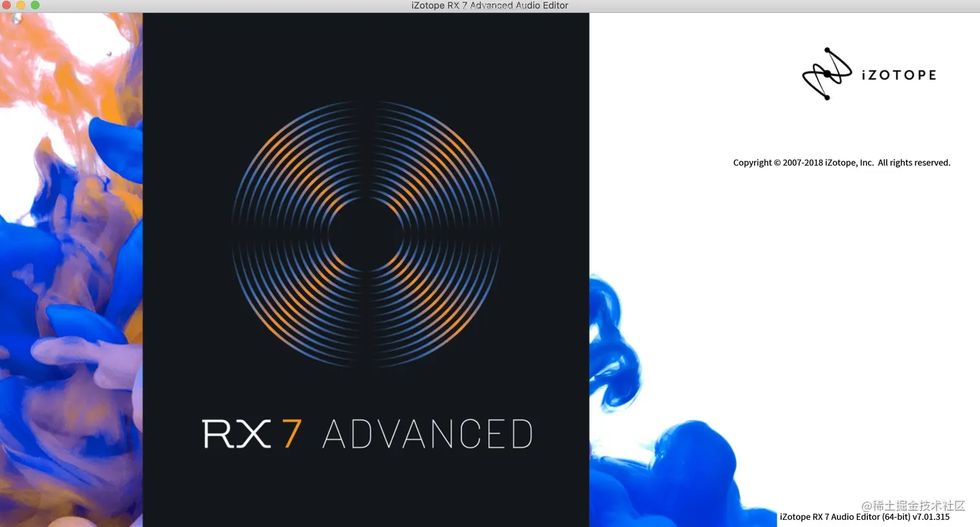Close the iZotope RX 7 window
This screenshot has width=980, height=527.
[x=5, y=5]
